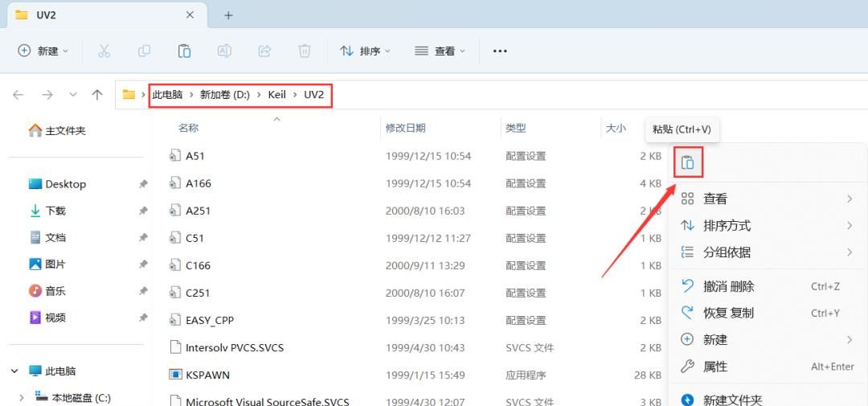Select the C251 file
Screen dimensions: 868x406
199,293
